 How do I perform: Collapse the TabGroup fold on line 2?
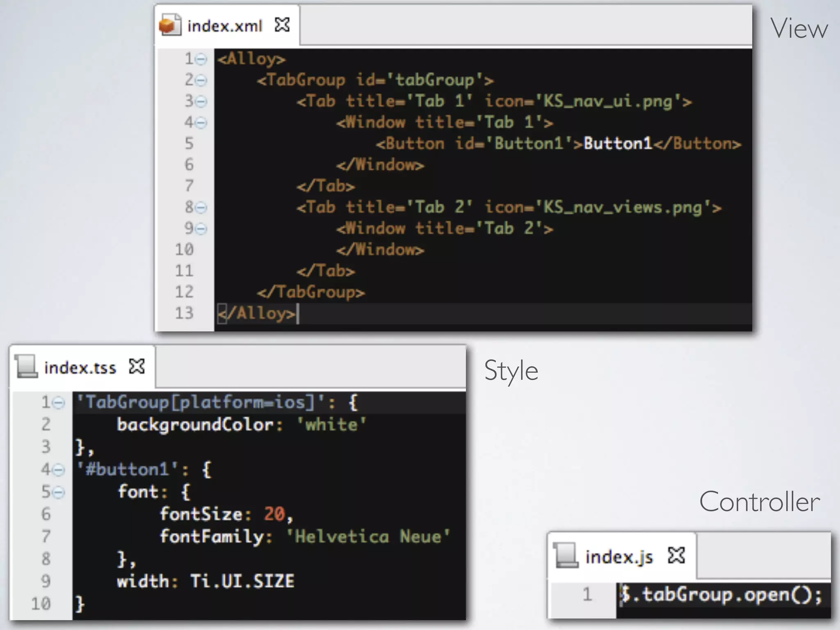tap(201, 80)
